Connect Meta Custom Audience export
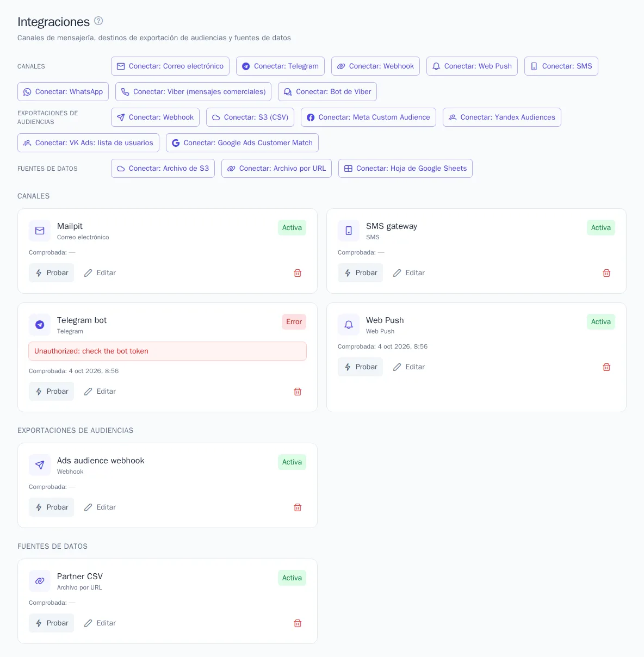This screenshot has width=644, height=657. 368,117
